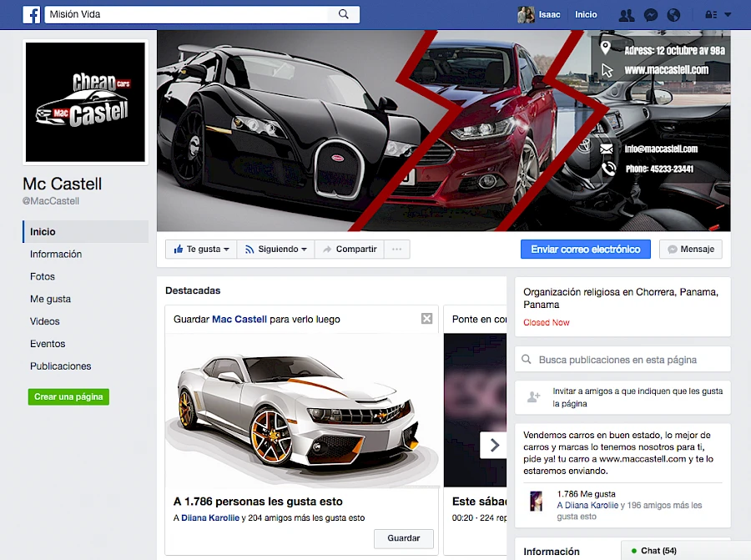
Task: Open Diiana Karollie link under the Camaro card
Action: [210, 517]
